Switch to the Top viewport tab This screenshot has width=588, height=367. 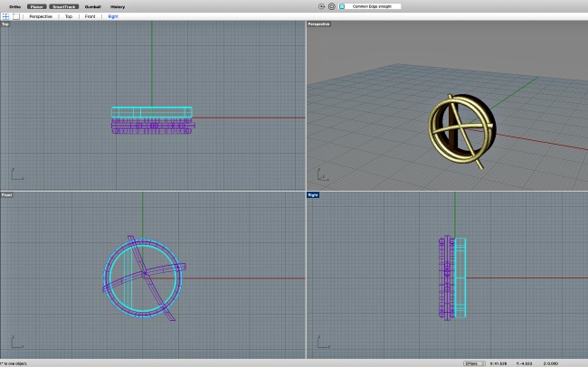click(x=69, y=16)
